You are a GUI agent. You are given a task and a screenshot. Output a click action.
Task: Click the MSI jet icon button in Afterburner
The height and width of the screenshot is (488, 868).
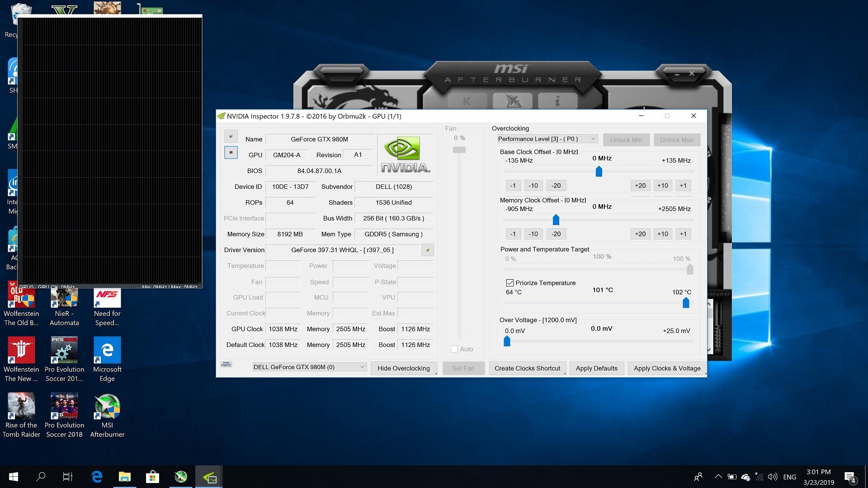pos(513,101)
